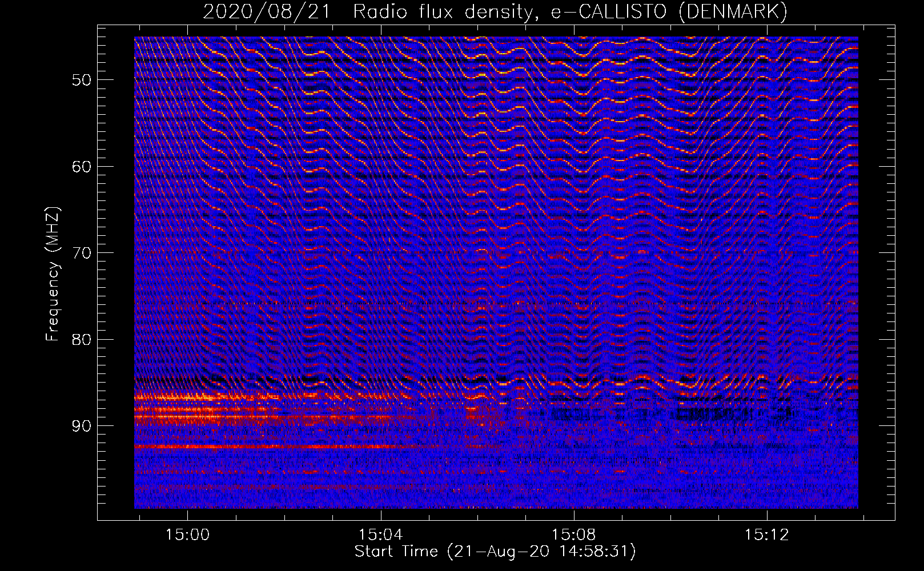924x571 pixels.
Task: Click the 70 frequency tick label
Action: (x=81, y=253)
